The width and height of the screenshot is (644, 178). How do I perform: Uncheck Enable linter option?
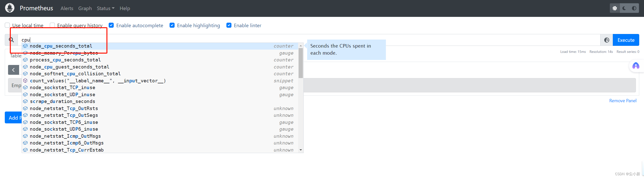229,25
